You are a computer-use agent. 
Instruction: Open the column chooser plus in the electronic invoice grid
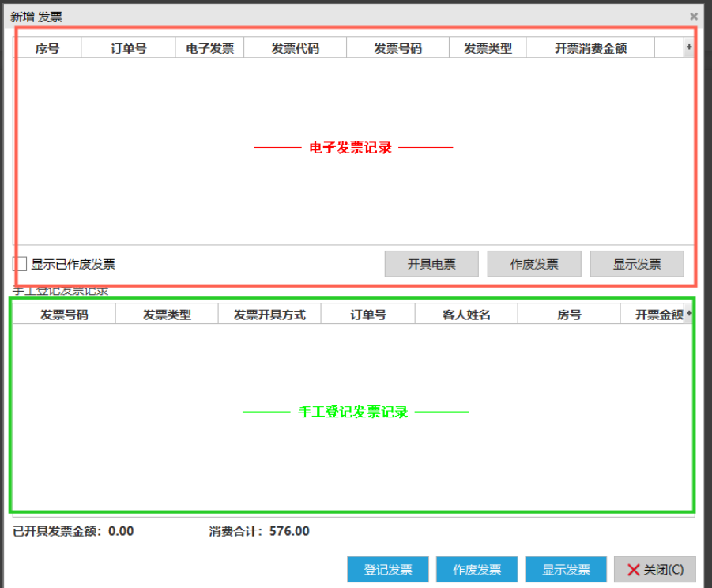pos(688,48)
